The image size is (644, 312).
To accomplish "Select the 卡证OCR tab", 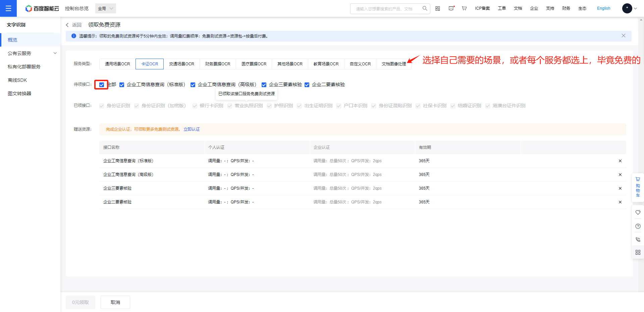I will coord(150,64).
